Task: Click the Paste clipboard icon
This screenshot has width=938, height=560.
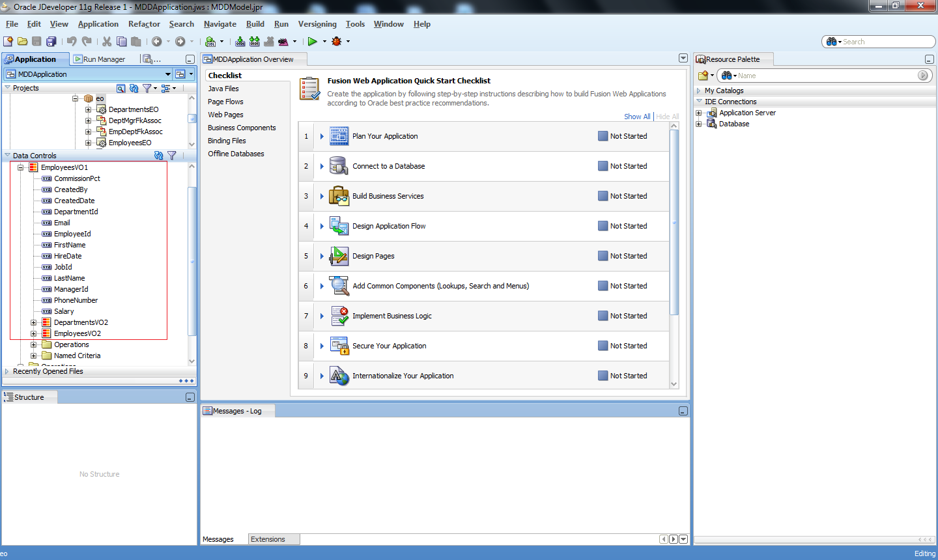Action: point(135,41)
